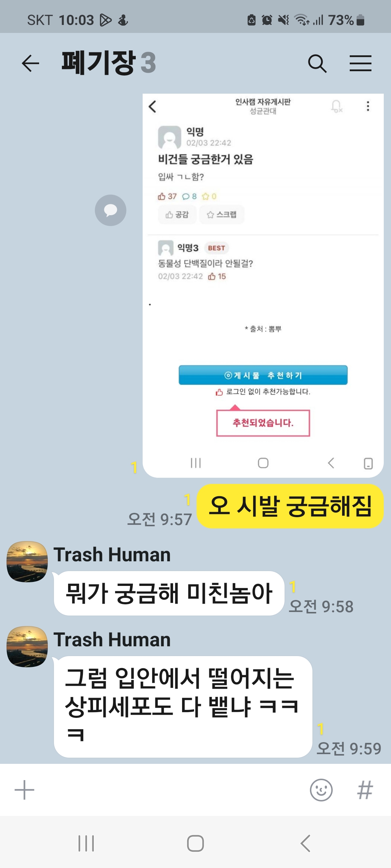Viewport: 391px width, 868px height.
Task: Open the shared screenshot image
Action: pos(263,285)
